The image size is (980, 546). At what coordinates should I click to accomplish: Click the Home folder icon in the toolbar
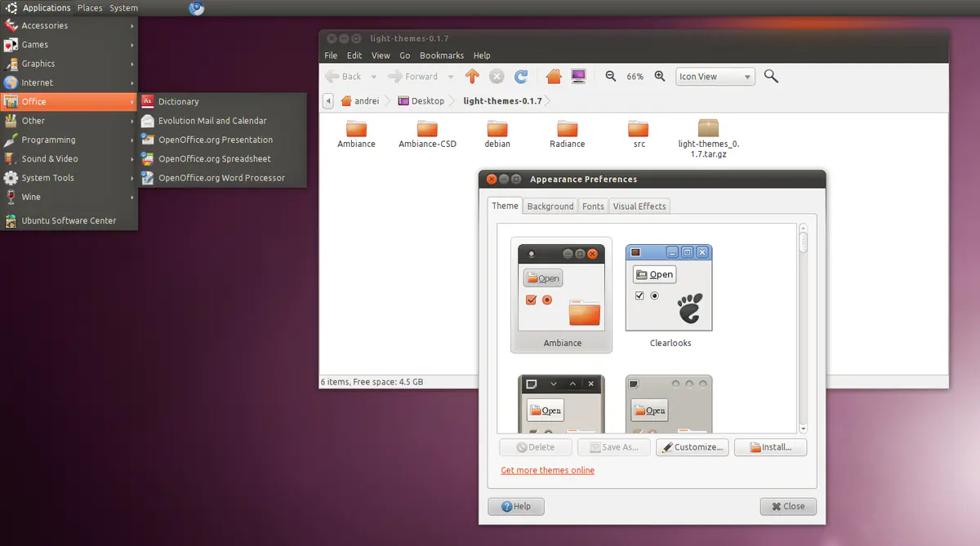[x=552, y=75]
